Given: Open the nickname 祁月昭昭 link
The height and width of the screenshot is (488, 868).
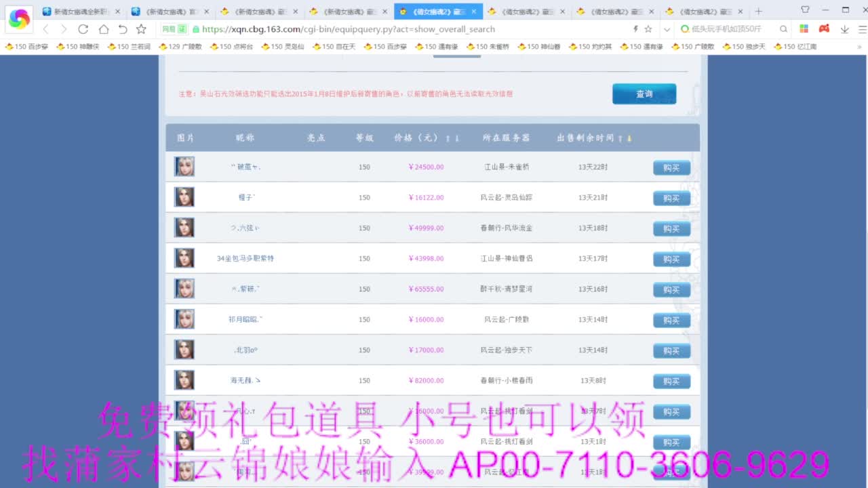Looking at the screenshot, I should click(245, 319).
